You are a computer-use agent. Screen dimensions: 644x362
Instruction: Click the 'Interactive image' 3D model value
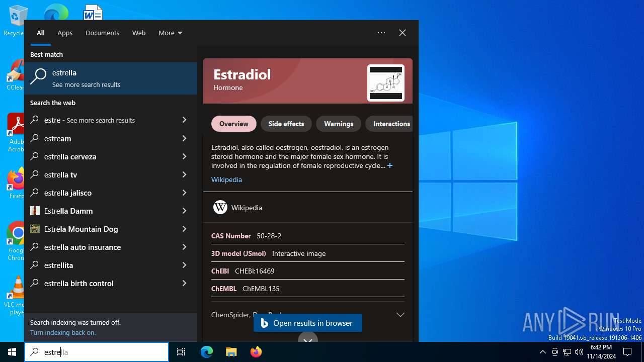click(x=299, y=253)
